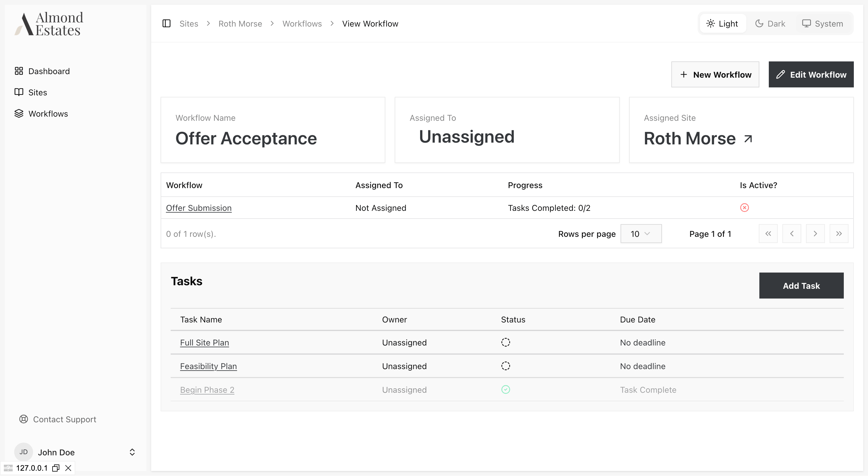
Task: Click Begin Phase 2 completed checkmark icon
Action: pyautogui.click(x=505, y=389)
